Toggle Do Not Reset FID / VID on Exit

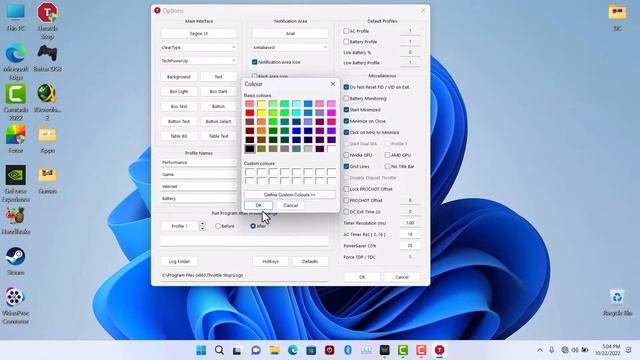point(346,87)
